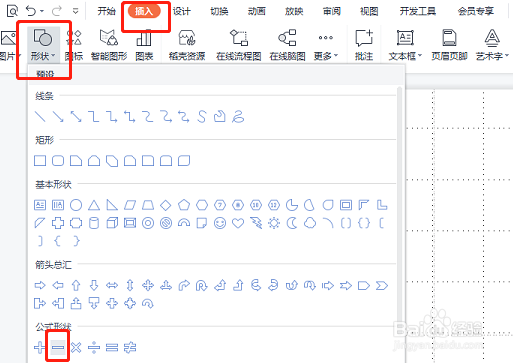Open the undo history dropdown arrow
Image resolution: width=513 pixels, height=363 pixels.
tap(42, 11)
